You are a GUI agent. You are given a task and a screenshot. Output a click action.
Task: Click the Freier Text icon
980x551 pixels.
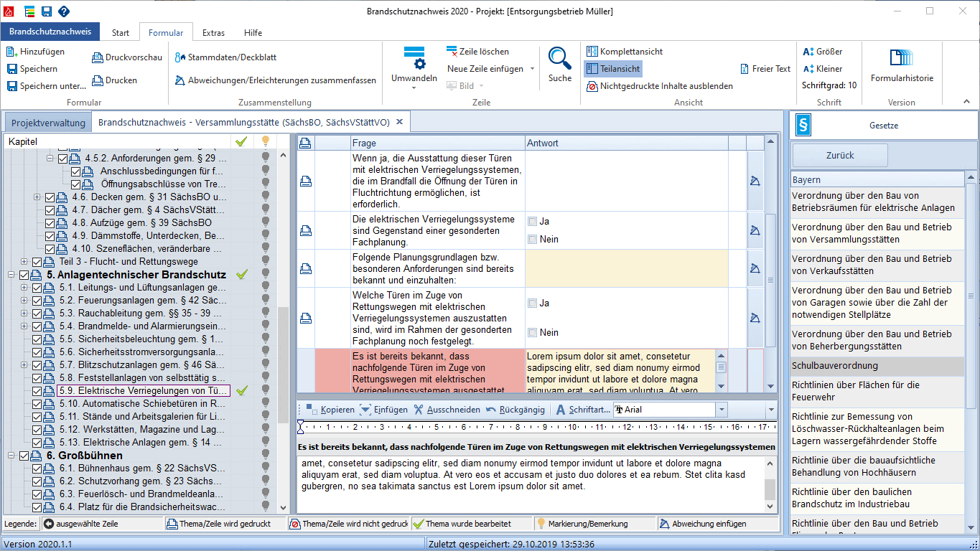click(745, 69)
